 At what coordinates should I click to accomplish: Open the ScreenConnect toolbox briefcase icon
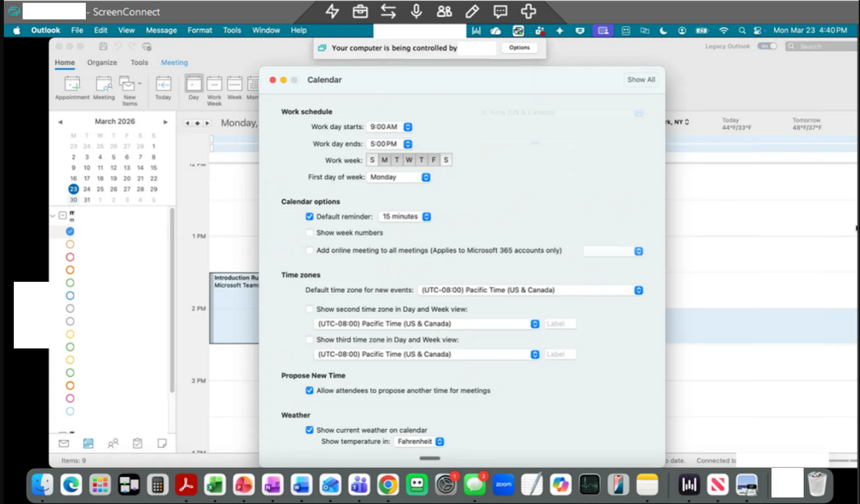360,11
